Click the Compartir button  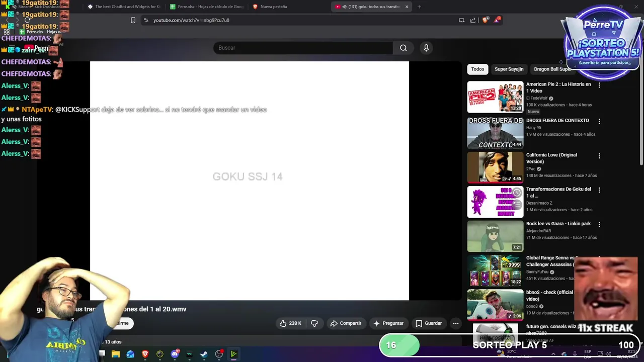click(346, 323)
